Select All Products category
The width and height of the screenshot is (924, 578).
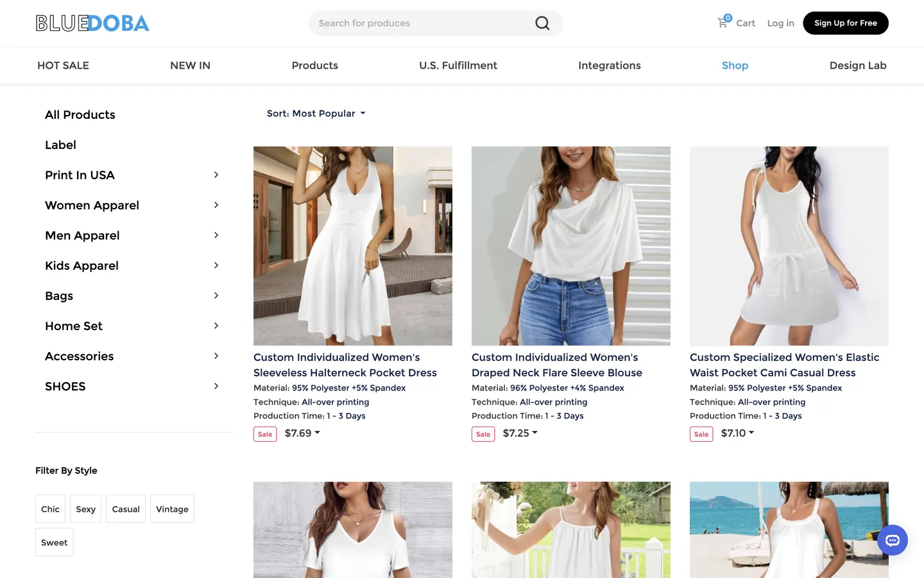click(80, 115)
